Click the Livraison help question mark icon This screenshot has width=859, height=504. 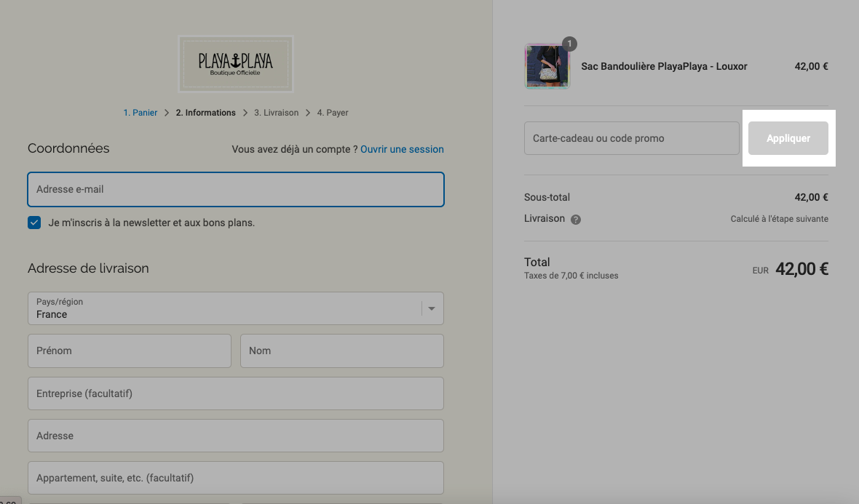(575, 220)
